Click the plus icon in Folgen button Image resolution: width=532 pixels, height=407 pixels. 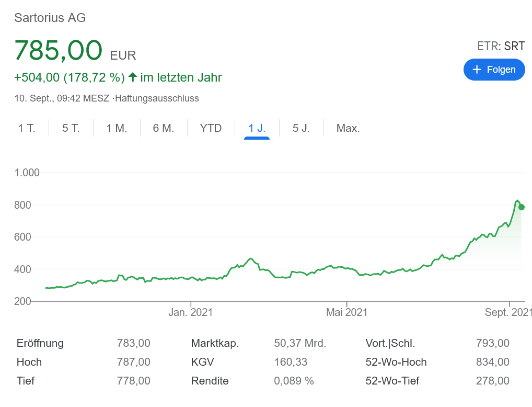pos(476,70)
